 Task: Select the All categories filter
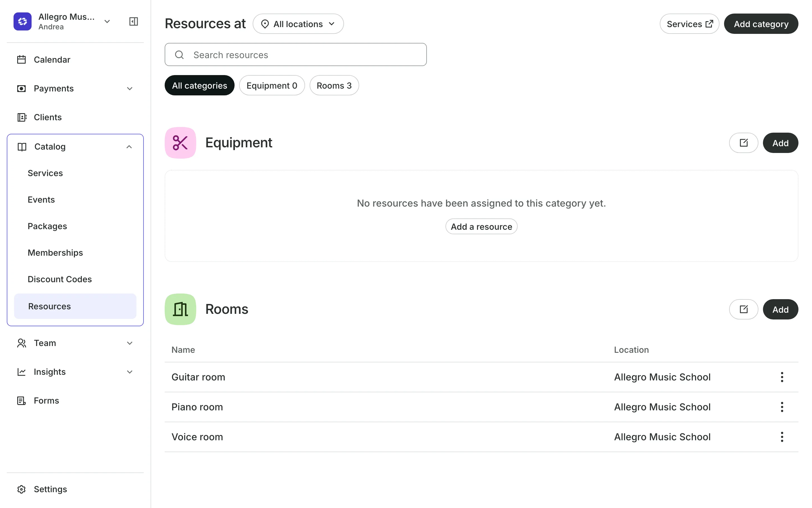pyautogui.click(x=200, y=86)
